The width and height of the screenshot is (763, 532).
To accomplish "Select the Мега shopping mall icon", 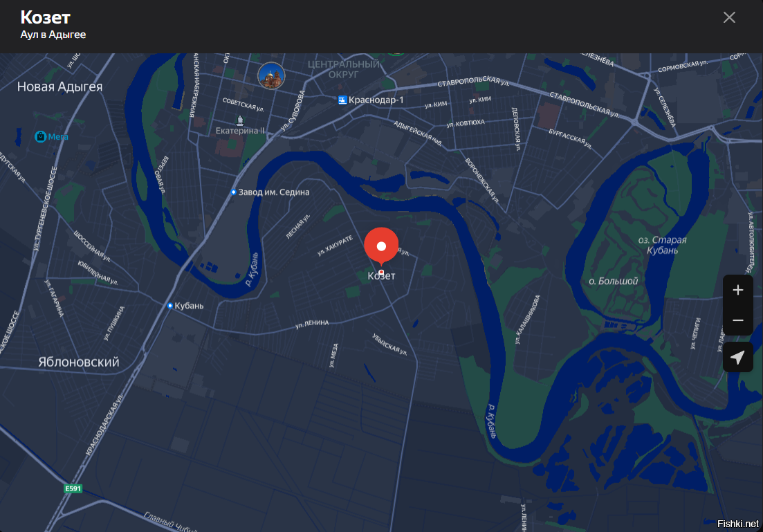I will tap(40, 137).
